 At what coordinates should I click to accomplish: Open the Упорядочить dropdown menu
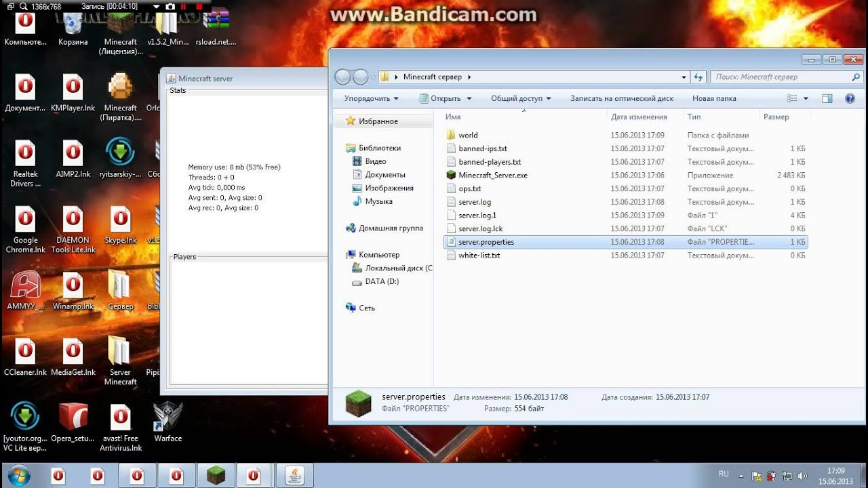(x=371, y=98)
